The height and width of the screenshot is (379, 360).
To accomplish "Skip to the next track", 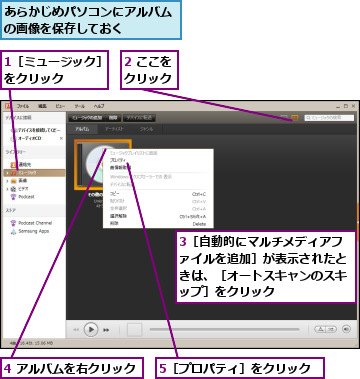I will click(106, 330).
